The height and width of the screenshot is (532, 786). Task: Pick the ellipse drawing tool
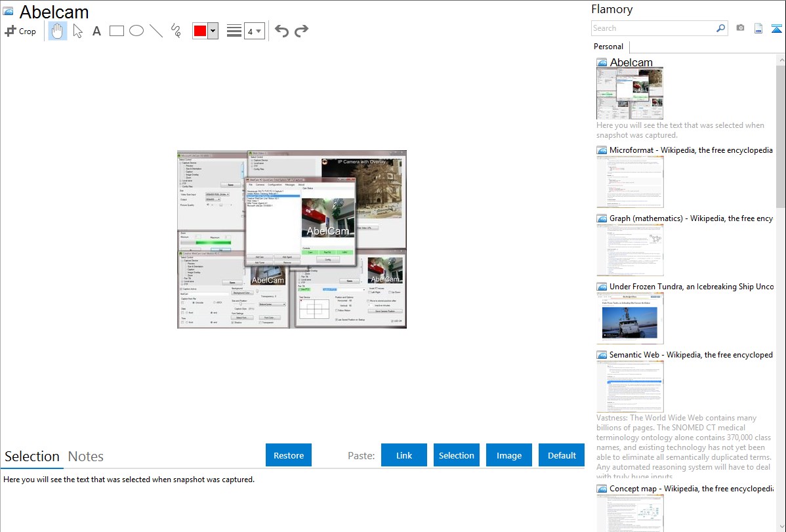point(136,31)
